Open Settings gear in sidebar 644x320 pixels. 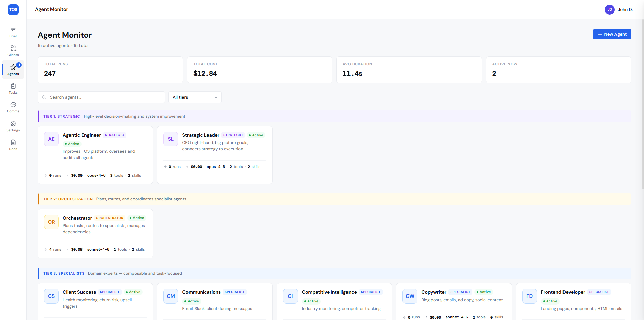pyautogui.click(x=13, y=124)
